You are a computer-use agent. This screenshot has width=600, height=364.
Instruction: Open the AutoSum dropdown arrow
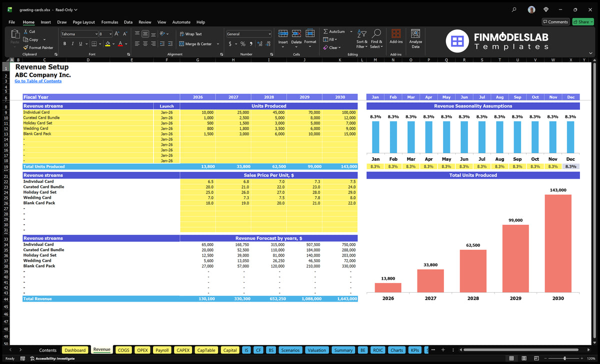click(351, 31)
